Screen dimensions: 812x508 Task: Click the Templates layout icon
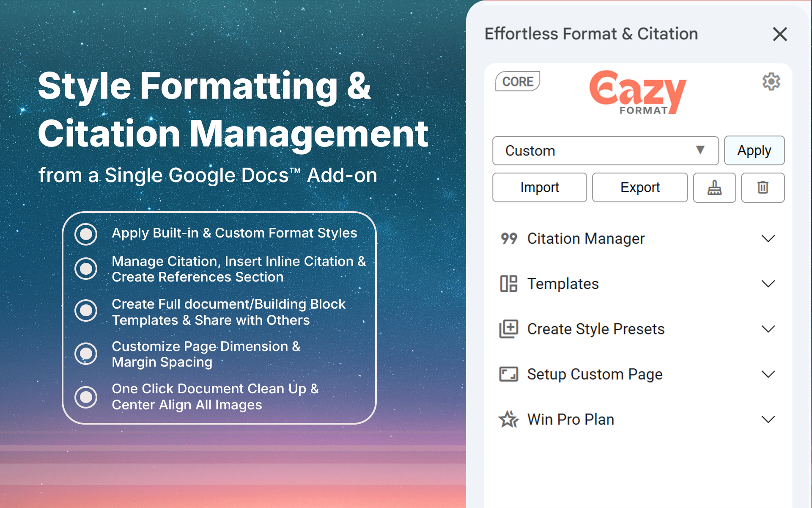click(x=509, y=284)
